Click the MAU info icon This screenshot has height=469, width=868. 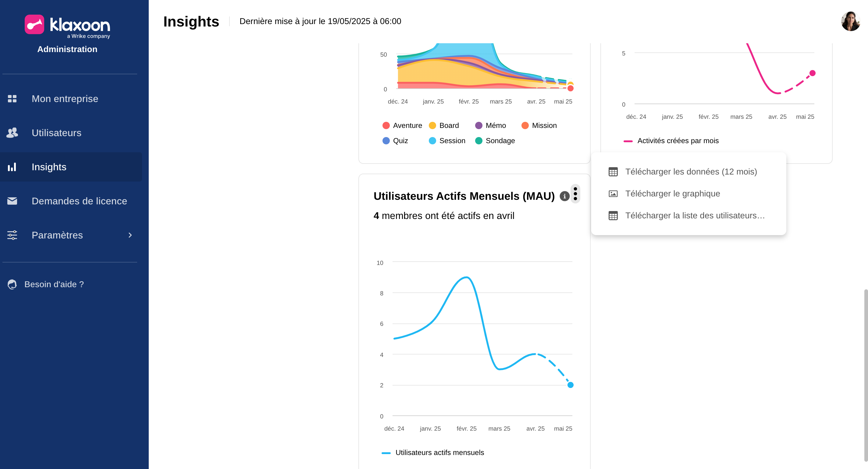pyautogui.click(x=564, y=196)
